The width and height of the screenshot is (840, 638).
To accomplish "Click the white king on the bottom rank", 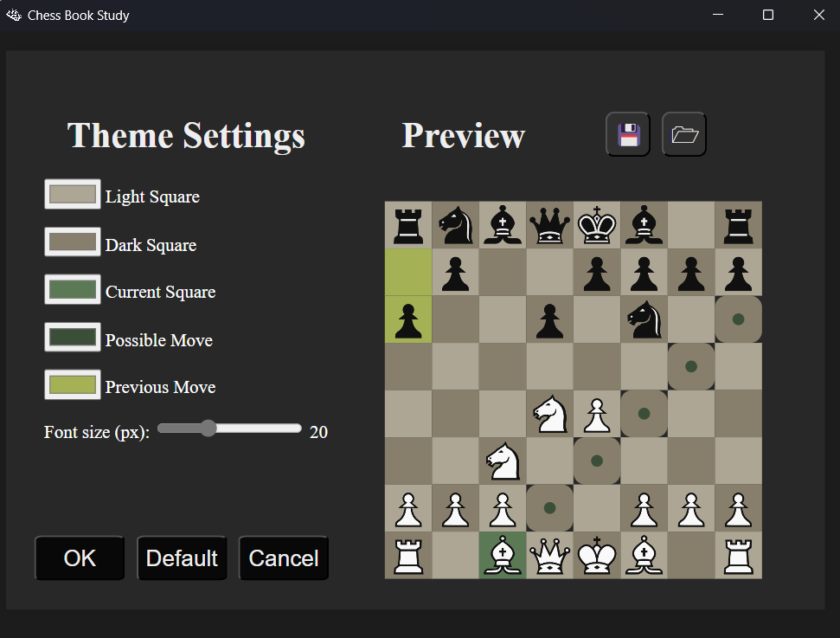I will pos(597,556).
